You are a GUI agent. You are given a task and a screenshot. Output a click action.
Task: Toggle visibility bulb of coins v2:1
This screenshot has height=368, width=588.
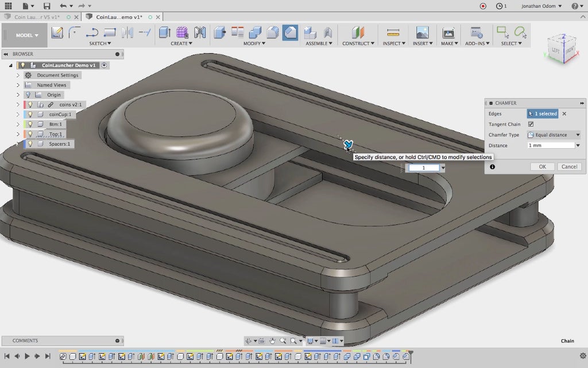[30, 105]
